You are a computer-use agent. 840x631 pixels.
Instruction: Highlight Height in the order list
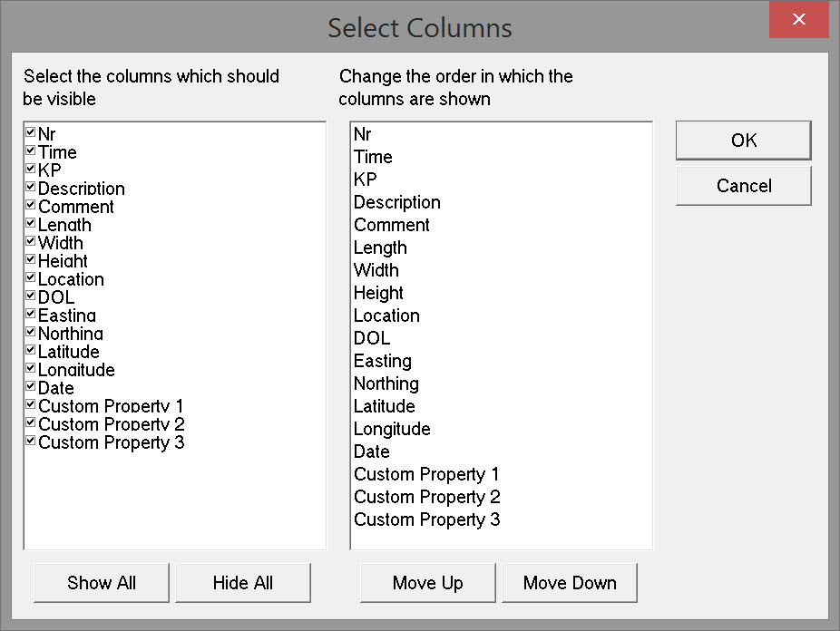point(379,293)
